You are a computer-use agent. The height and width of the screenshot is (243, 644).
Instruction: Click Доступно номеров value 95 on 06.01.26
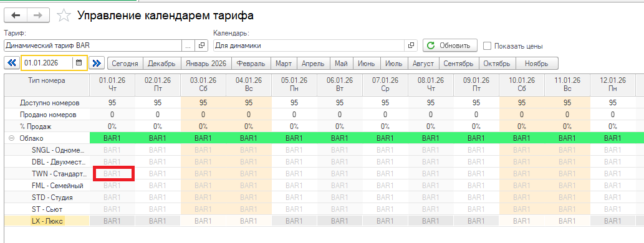pyautogui.click(x=340, y=103)
